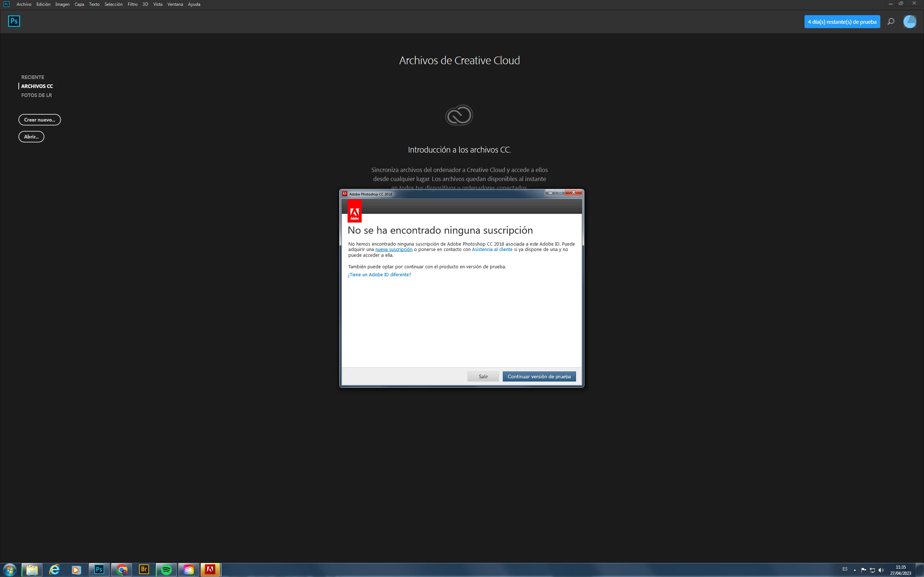Open the Ventana menu
924x577 pixels.
pyautogui.click(x=175, y=4)
